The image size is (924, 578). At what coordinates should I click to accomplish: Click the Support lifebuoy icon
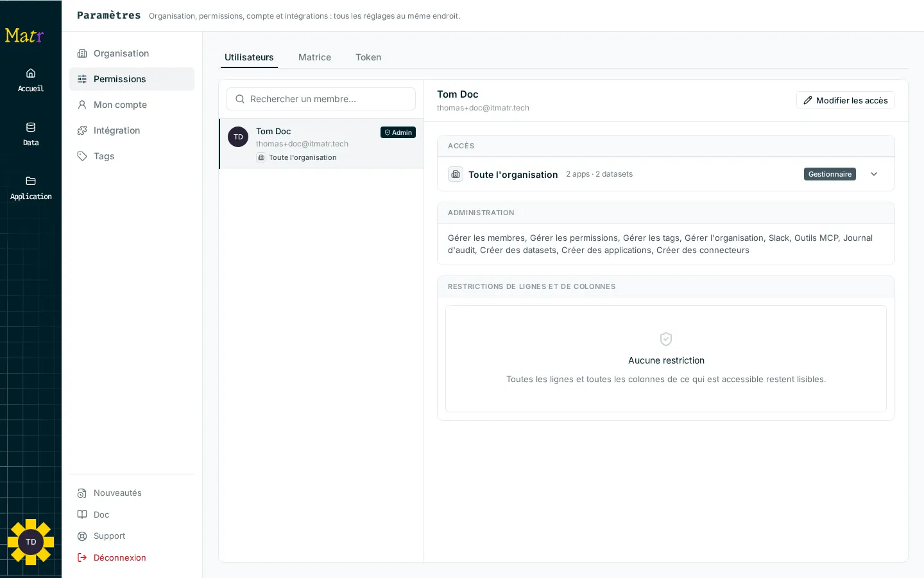82,536
